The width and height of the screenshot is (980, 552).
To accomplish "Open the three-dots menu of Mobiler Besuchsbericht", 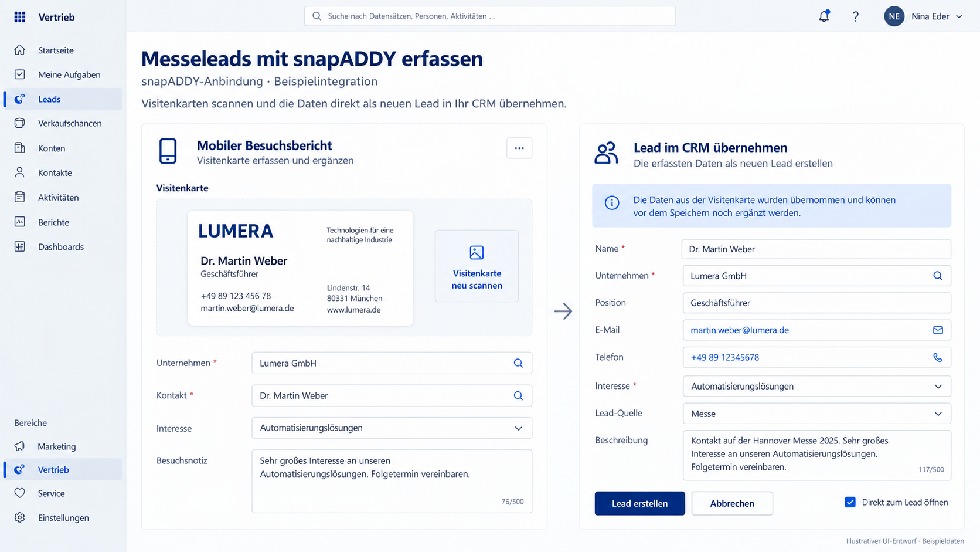I will pyautogui.click(x=519, y=148).
